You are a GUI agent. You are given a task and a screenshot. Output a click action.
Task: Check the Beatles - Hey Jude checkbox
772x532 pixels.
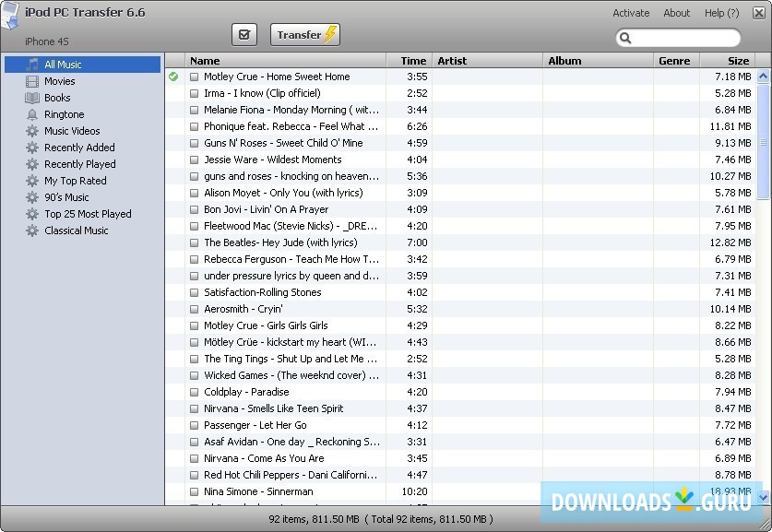click(x=195, y=242)
